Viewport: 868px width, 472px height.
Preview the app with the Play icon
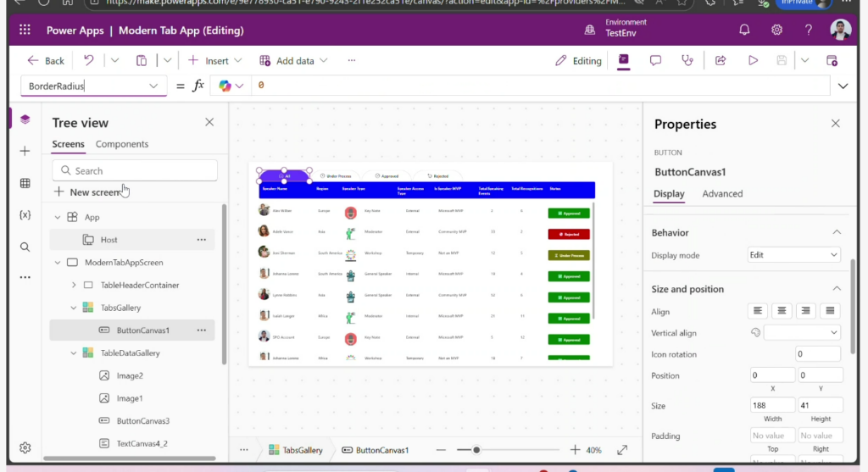753,60
